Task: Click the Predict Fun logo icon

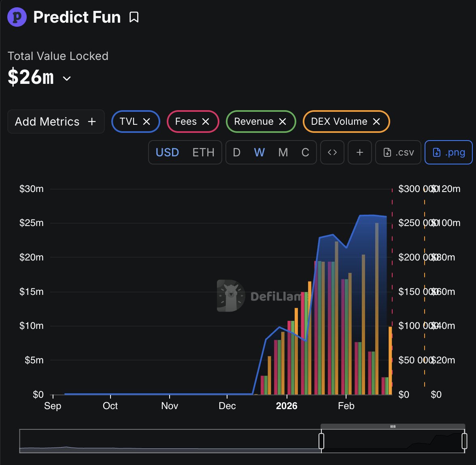Action: point(17,17)
